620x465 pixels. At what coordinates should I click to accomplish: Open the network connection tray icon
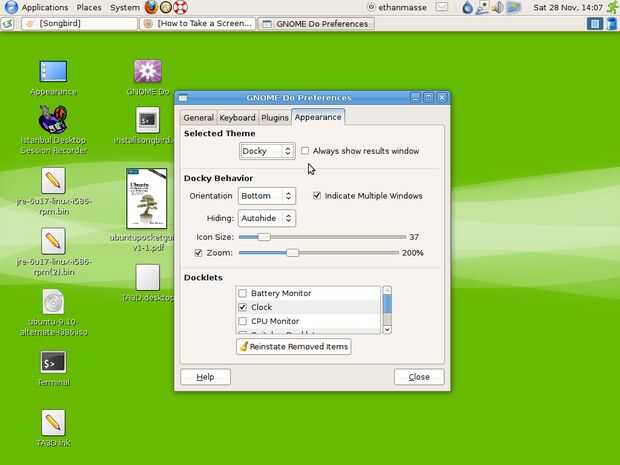[x=482, y=7]
